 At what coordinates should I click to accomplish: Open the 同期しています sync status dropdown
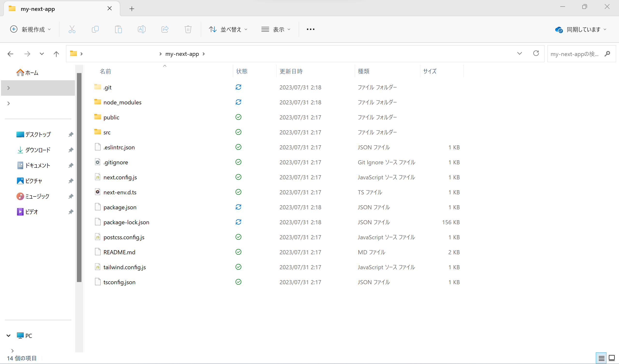[581, 29]
